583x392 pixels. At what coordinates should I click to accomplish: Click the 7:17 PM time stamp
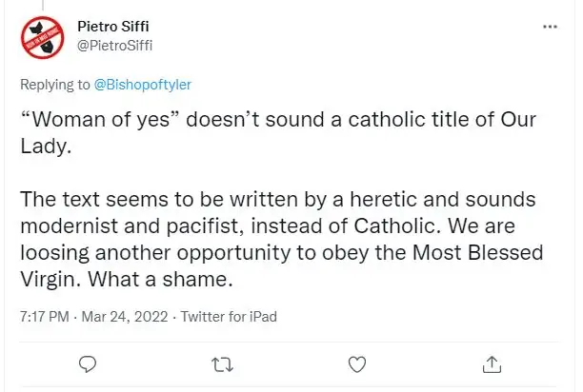(x=46, y=316)
